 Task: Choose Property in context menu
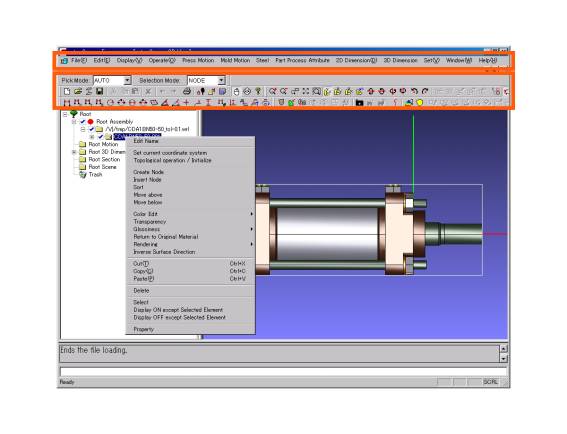click(191, 329)
